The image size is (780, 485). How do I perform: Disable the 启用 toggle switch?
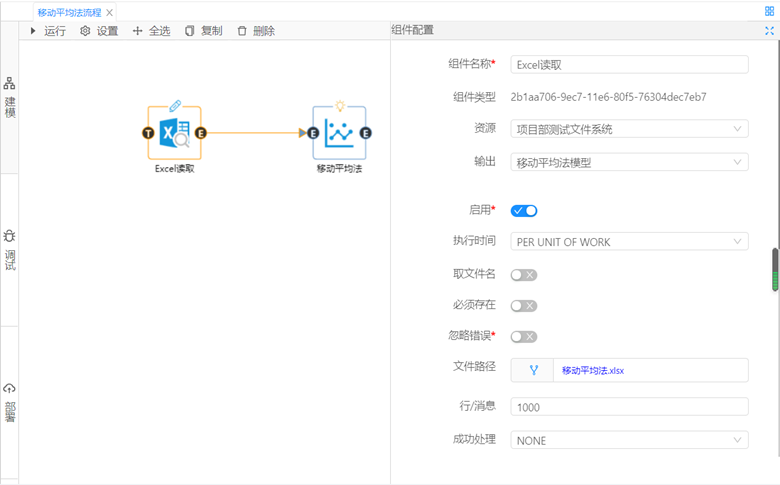[x=524, y=211]
